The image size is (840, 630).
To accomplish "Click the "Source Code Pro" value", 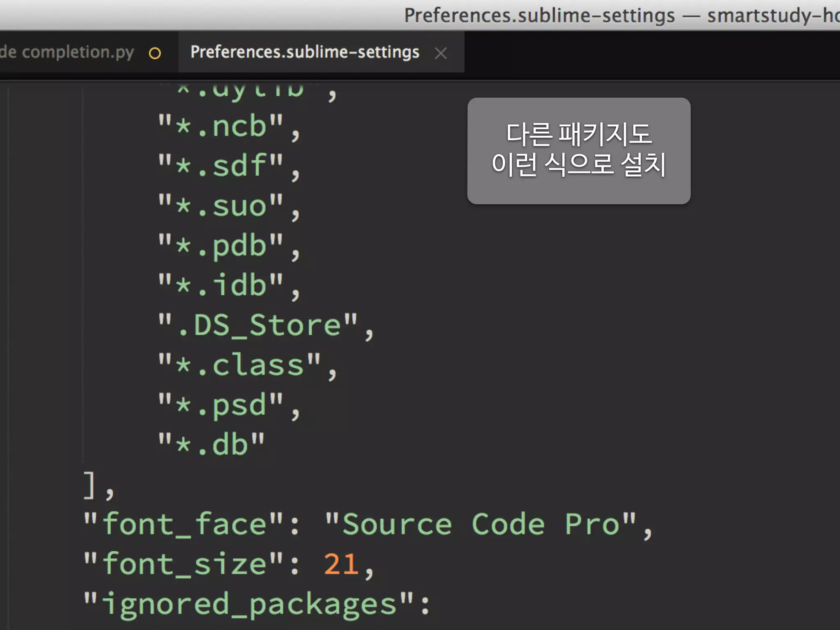I will pos(480,524).
